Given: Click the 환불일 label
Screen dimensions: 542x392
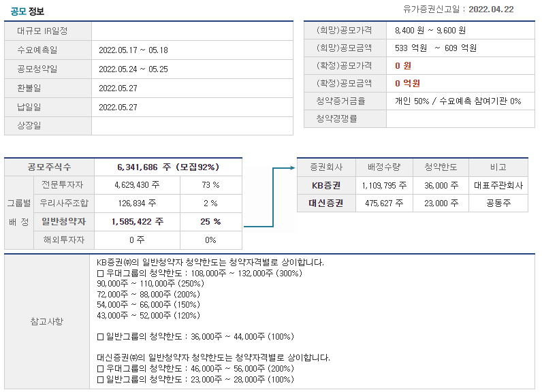Looking at the screenshot, I should pyautogui.click(x=29, y=88).
